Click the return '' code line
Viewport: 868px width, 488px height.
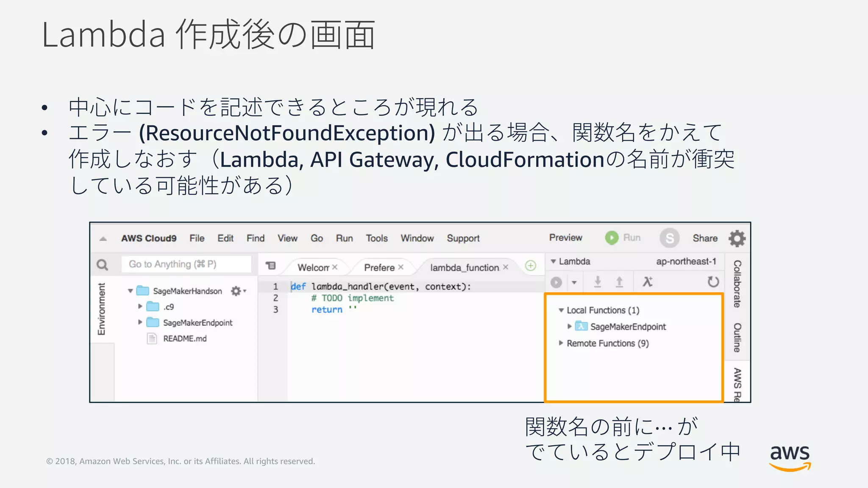point(334,310)
